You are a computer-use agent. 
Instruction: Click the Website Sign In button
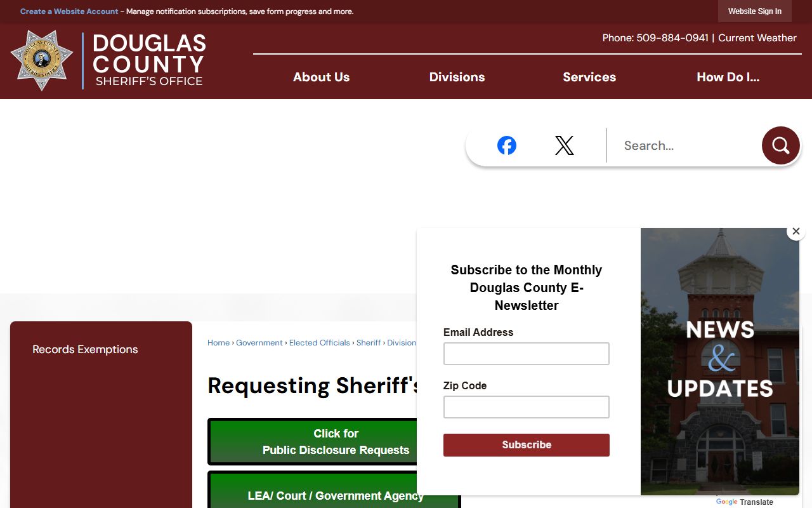(755, 11)
